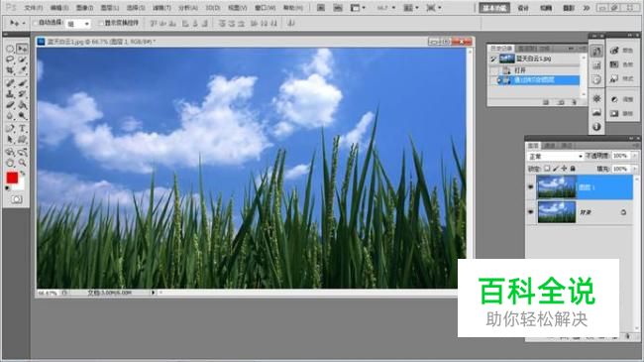
Task: Open the 色板 (Swatches) panel
Action: 621,64
